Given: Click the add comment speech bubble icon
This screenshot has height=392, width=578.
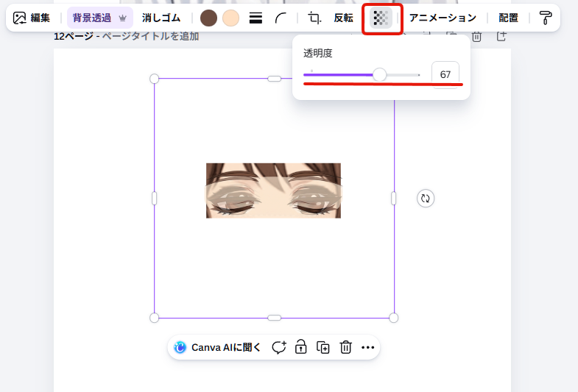Looking at the screenshot, I should tap(278, 347).
